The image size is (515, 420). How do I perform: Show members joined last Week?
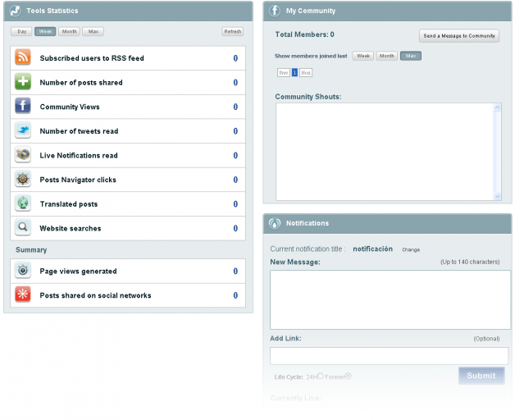coord(363,56)
